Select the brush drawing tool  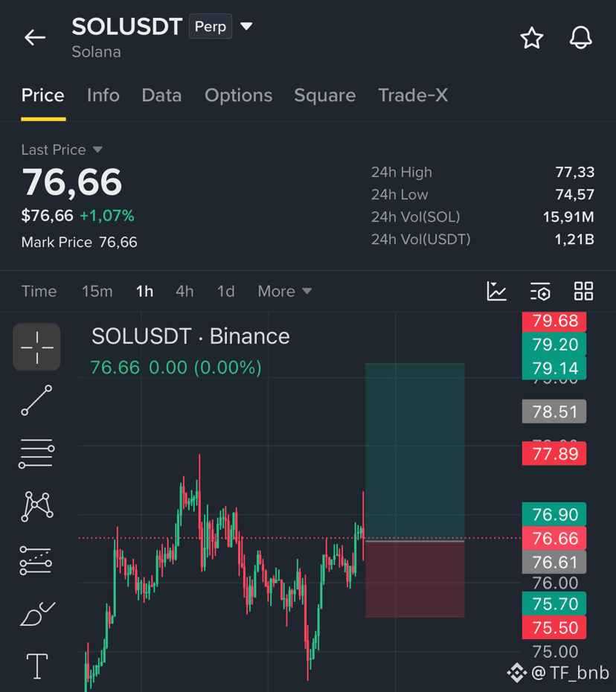37,614
